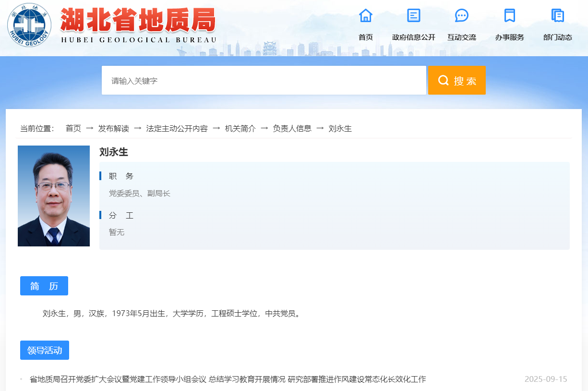Click the 分工 section label
Screen dimensions: 588x391
tap(121, 215)
